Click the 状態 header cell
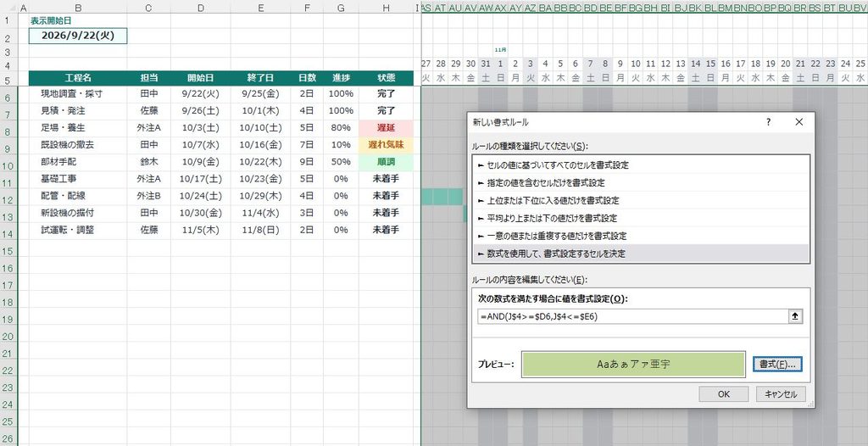868x446 pixels. [386, 77]
